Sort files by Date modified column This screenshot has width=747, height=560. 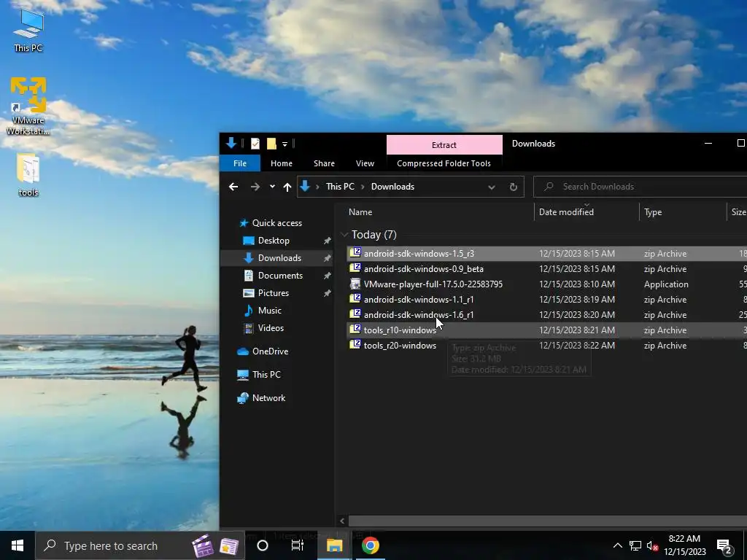[x=566, y=212]
